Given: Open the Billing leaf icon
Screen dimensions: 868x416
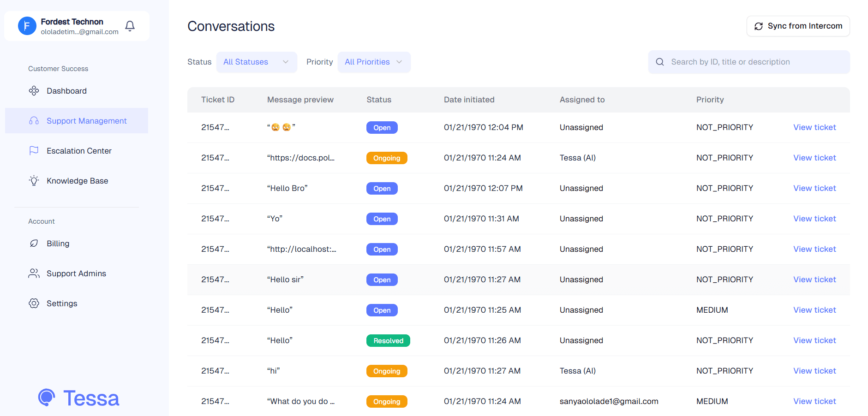Looking at the screenshot, I should click(34, 243).
